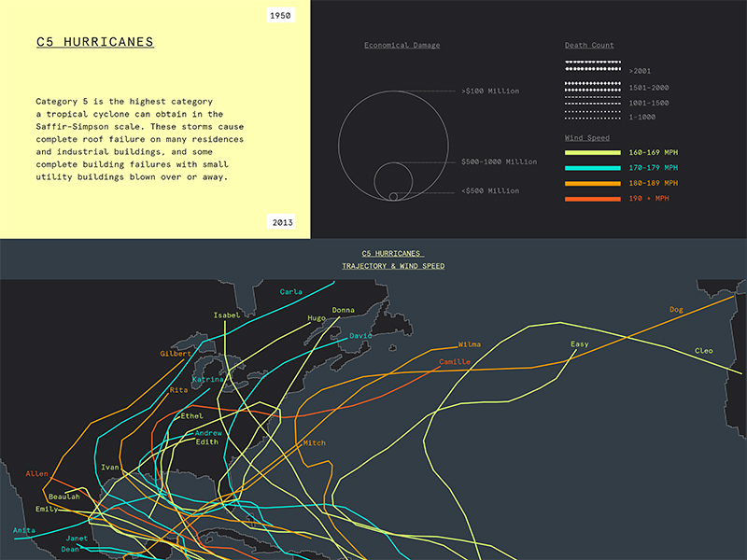The height and width of the screenshot is (560, 747).
Task: Select the Hurricane Mitch label on the map
Action: point(314,442)
